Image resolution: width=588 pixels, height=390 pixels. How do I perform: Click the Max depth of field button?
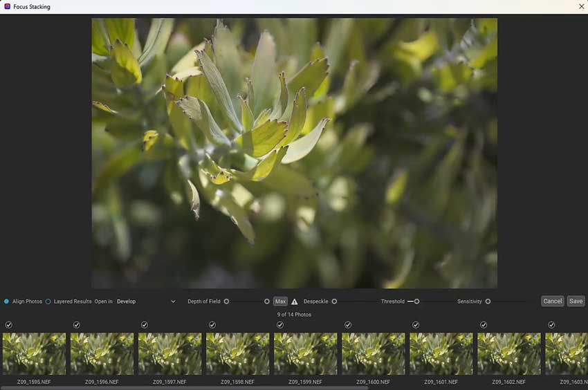click(280, 301)
